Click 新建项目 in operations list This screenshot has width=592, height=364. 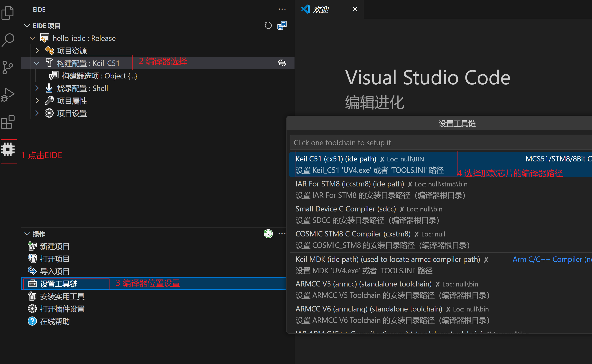(x=54, y=246)
